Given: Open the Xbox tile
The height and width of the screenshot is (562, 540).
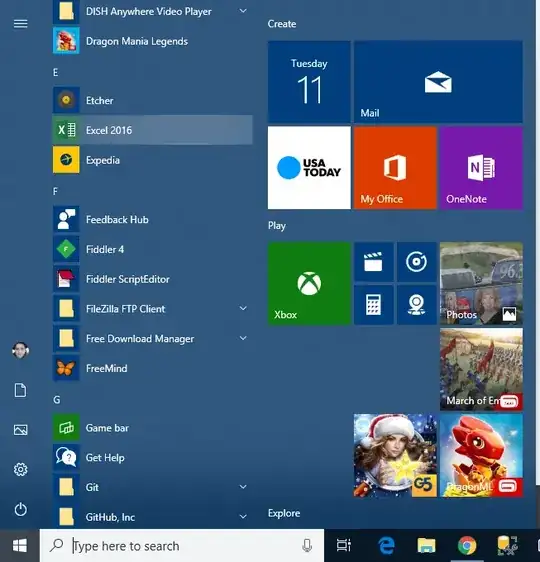Looking at the screenshot, I should 309,283.
